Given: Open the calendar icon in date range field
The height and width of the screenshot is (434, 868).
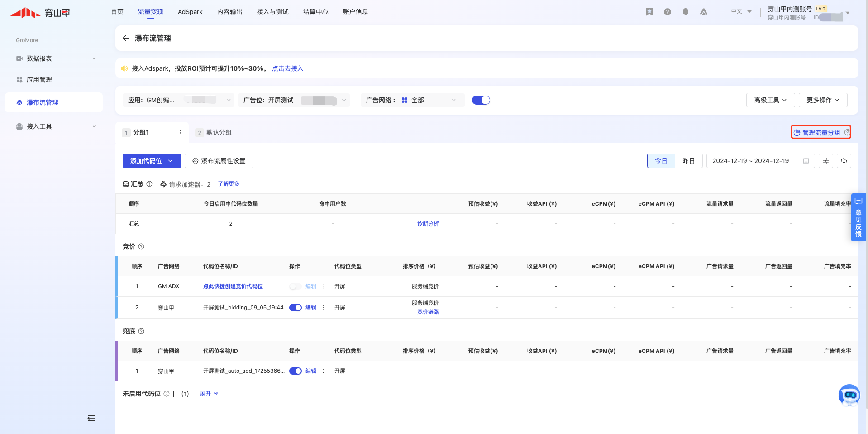Looking at the screenshot, I should (806, 161).
